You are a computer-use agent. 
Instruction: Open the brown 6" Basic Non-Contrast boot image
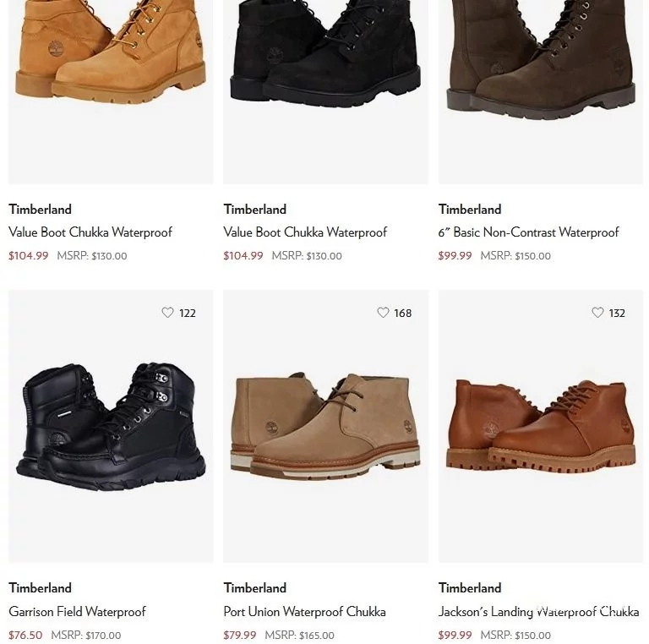point(541,91)
